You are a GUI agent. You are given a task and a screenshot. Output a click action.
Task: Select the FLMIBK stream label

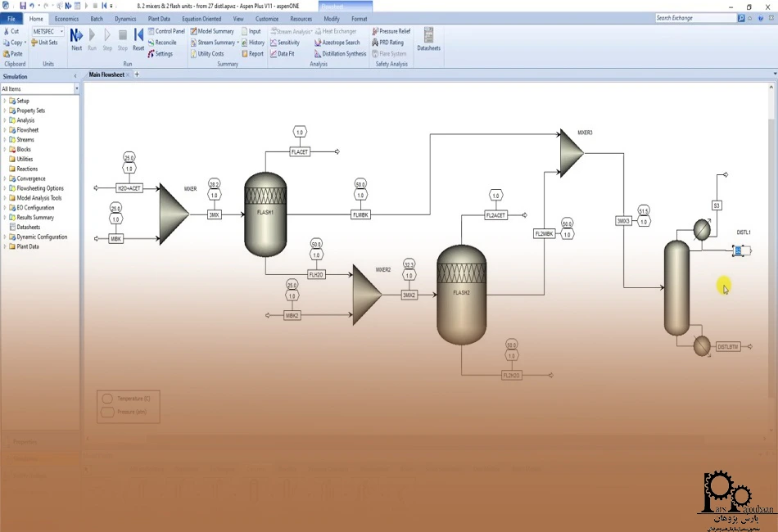pyautogui.click(x=360, y=214)
